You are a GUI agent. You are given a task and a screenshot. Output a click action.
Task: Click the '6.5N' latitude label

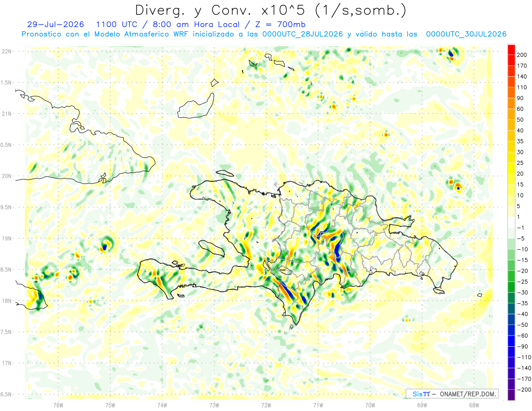pos(7,394)
